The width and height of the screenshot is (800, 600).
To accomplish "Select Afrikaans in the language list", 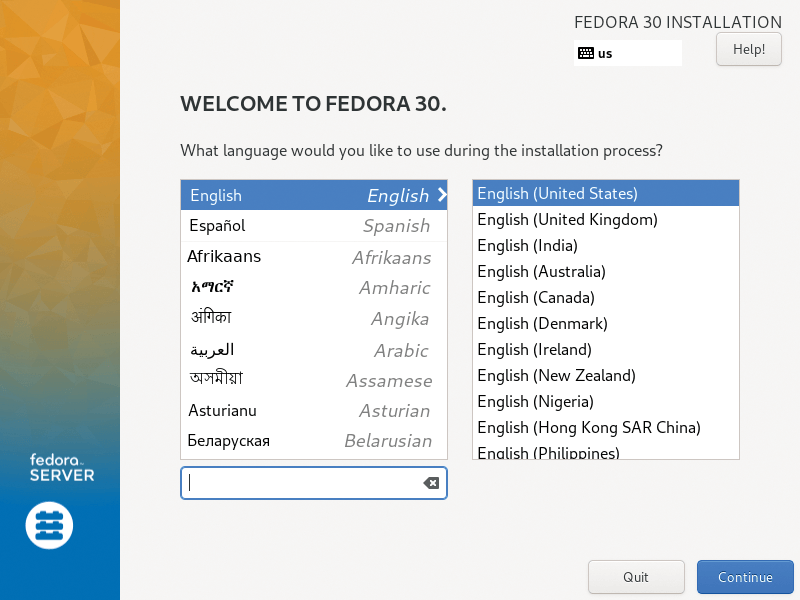I will click(x=314, y=257).
